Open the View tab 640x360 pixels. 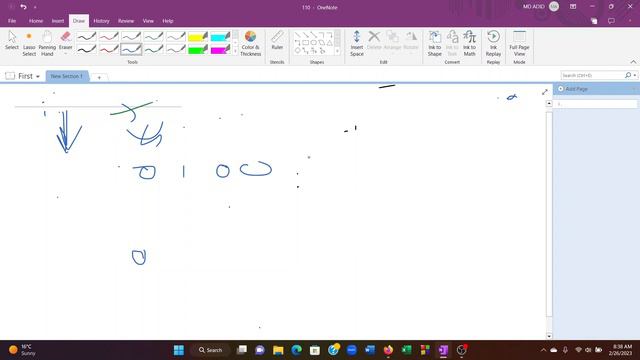click(x=148, y=21)
